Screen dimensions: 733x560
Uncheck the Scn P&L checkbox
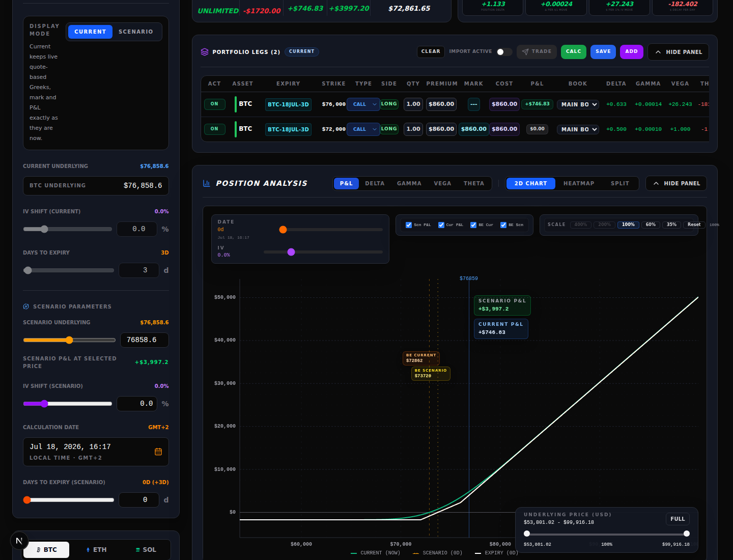[409, 225]
